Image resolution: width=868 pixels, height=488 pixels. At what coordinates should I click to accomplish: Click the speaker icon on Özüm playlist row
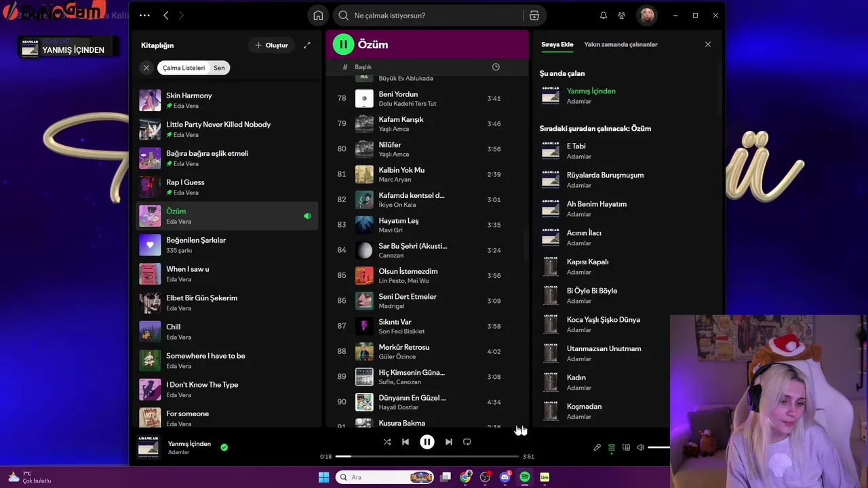pyautogui.click(x=307, y=216)
